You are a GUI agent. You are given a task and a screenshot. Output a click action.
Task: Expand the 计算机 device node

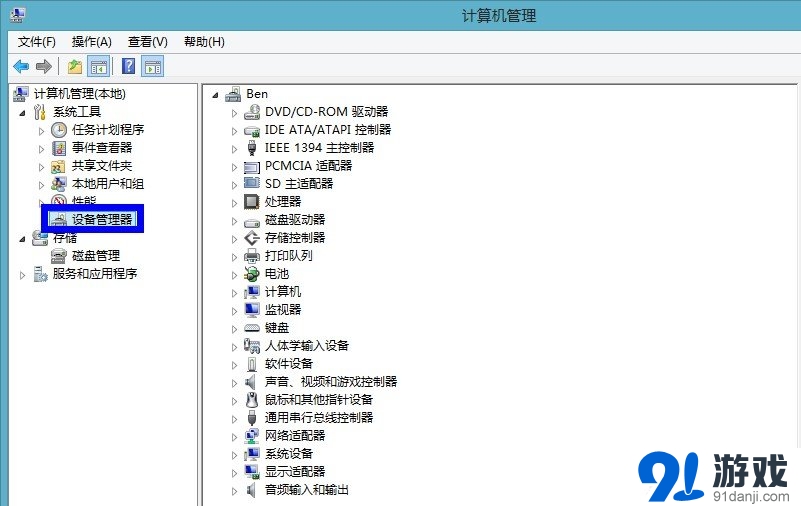234,293
